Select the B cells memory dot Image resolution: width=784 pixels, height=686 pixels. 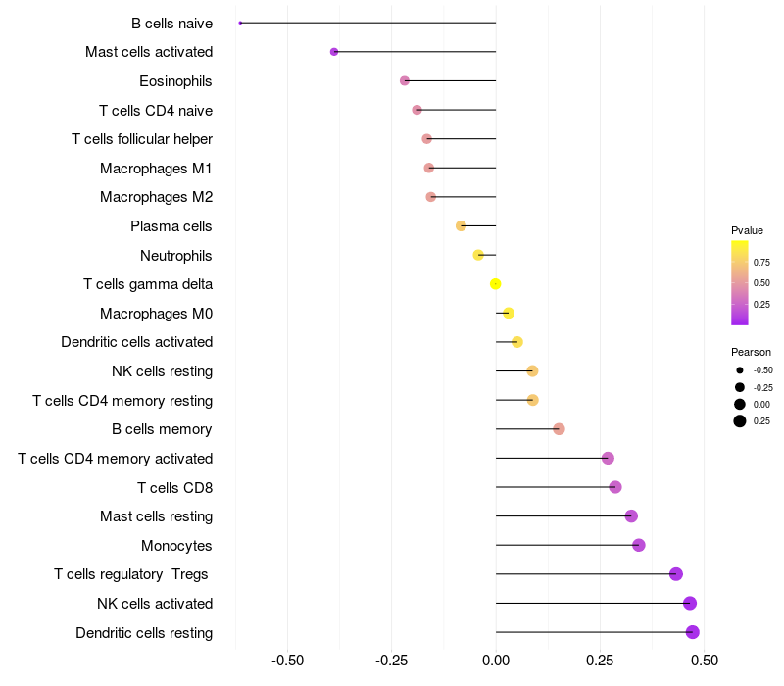pyautogui.click(x=559, y=429)
